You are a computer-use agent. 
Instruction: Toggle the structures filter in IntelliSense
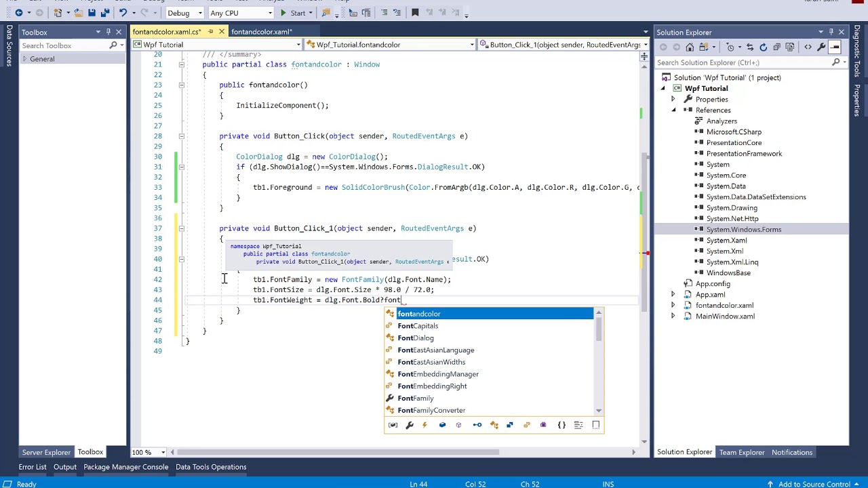[x=510, y=425]
